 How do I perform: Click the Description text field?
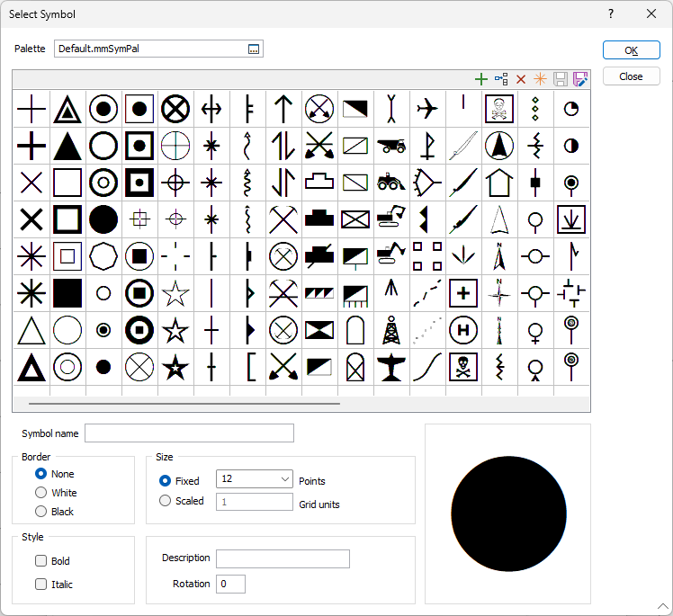(x=283, y=559)
